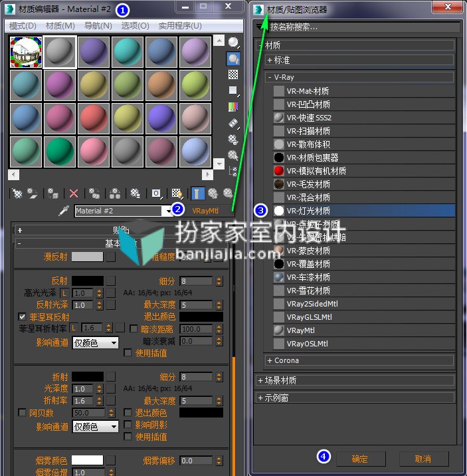This screenshot has height=476, width=467.
Task: Click the 确定 button
Action: pyautogui.click(x=361, y=459)
